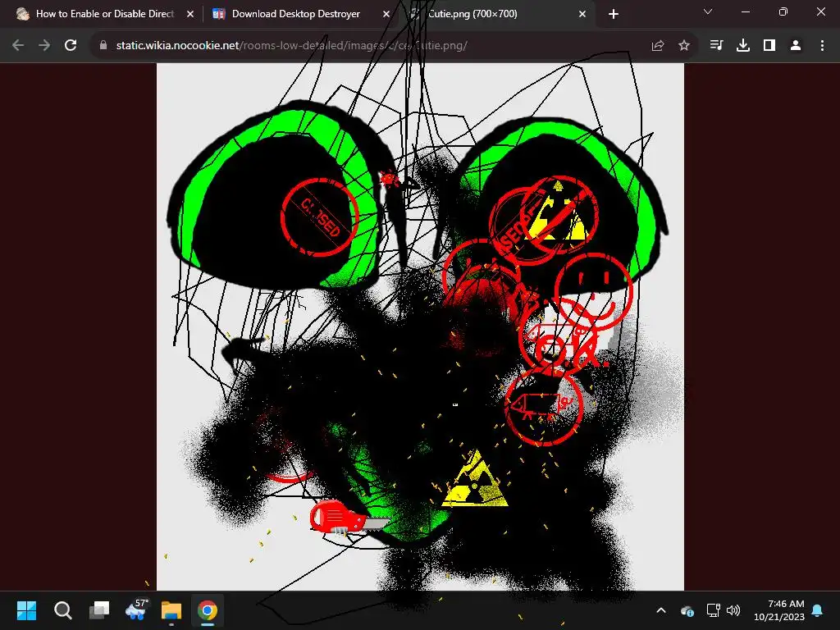Open File Explorer from the taskbar
The image size is (840, 630).
click(171, 610)
